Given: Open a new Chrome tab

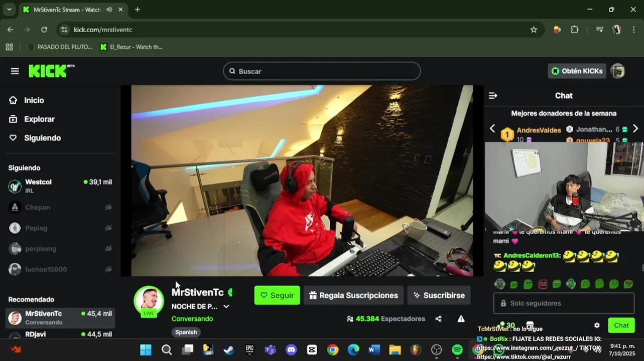Looking at the screenshot, I should point(138,10).
